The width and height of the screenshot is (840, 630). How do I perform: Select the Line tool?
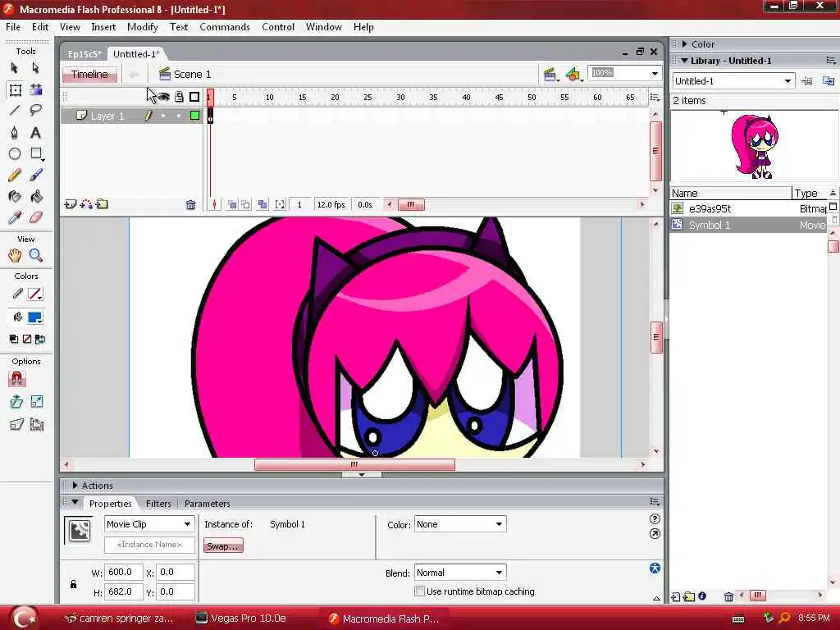(15, 111)
